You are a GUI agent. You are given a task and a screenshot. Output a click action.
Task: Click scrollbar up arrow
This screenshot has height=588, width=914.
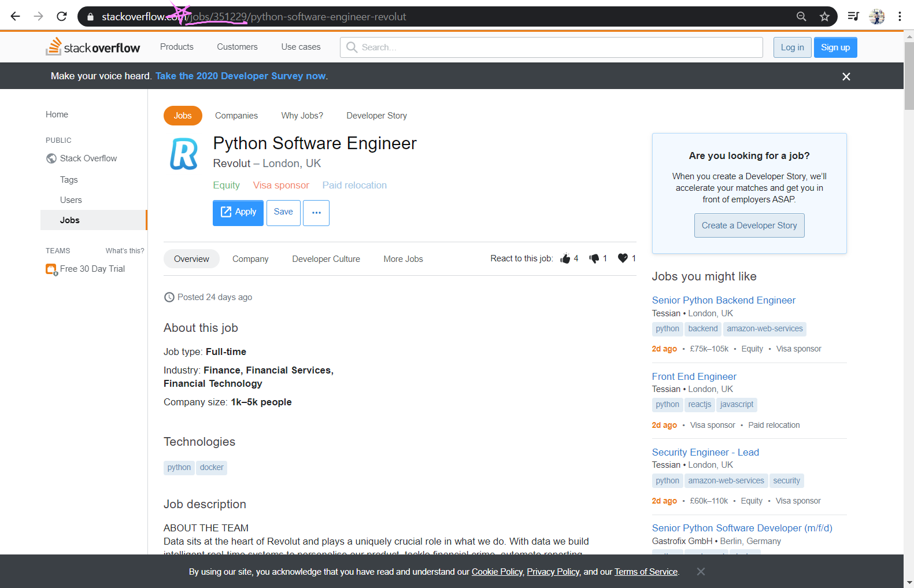tap(909, 36)
